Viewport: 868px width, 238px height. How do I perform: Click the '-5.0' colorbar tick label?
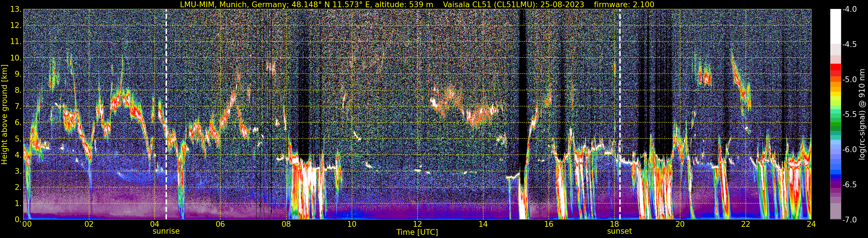[x=850, y=80]
